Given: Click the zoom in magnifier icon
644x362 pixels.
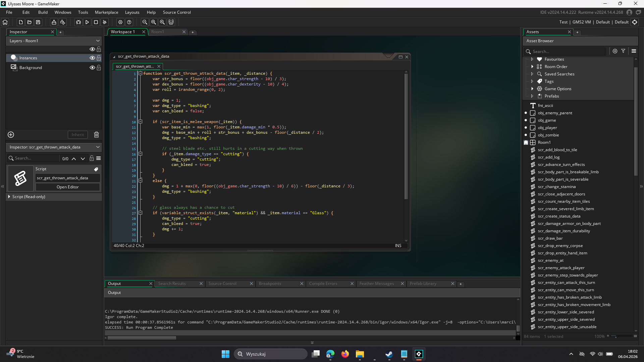Looking at the screenshot, I should (x=162, y=22).
